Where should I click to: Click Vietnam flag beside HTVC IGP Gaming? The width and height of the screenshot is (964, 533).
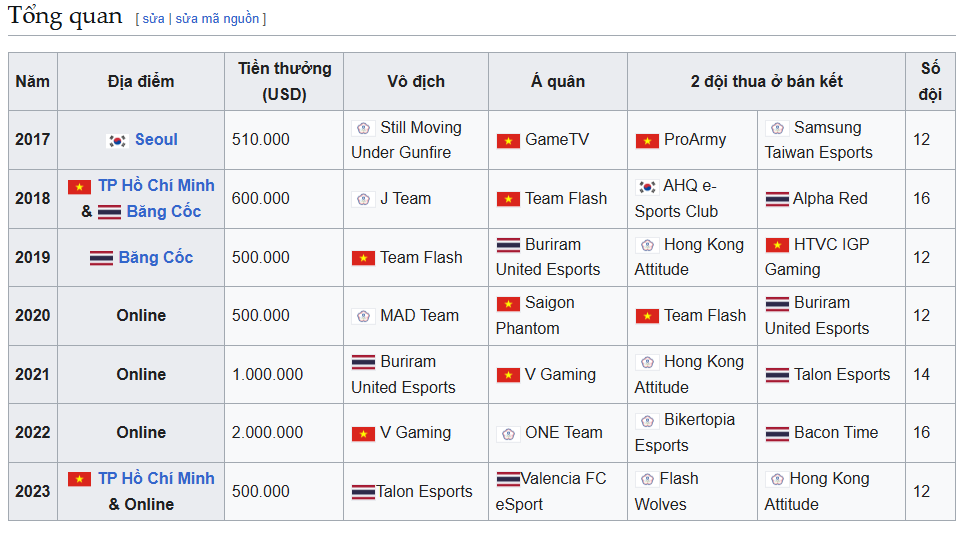tap(777, 245)
